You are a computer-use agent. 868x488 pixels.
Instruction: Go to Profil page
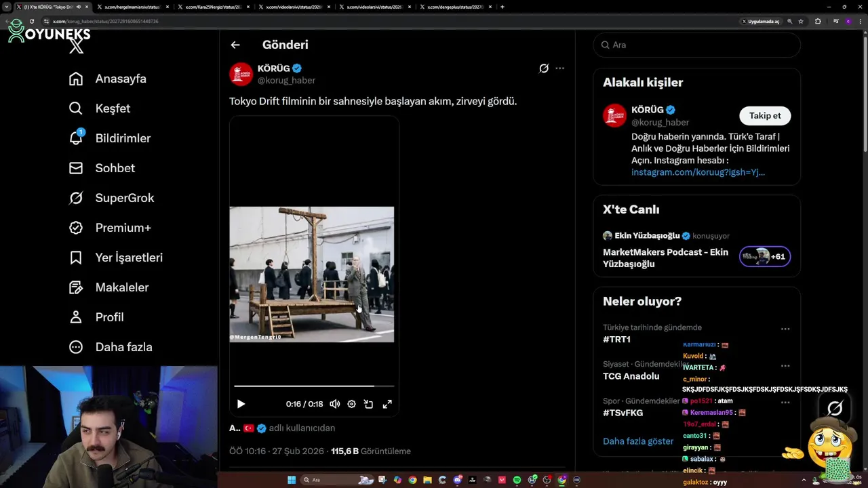click(96, 317)
